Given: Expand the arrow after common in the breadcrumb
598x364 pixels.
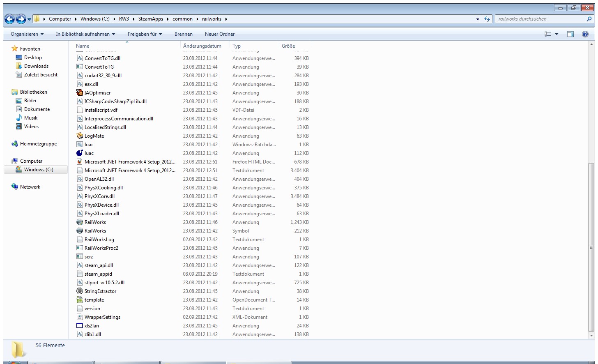Looking at the screenshot, I should point(197,19).
